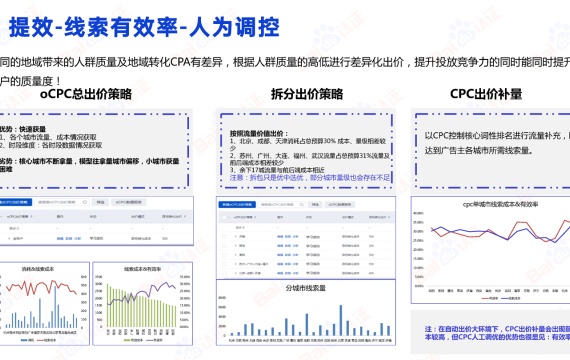Open the dropdown arrow next to the header checkbox
Image resolution: width=570 pixels, height=360 pixels.
tap(229, 217)
